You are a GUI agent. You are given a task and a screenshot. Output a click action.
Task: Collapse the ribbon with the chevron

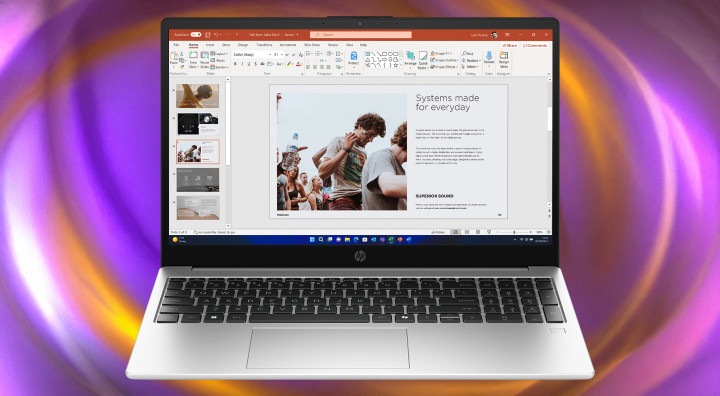click(549, 74)
